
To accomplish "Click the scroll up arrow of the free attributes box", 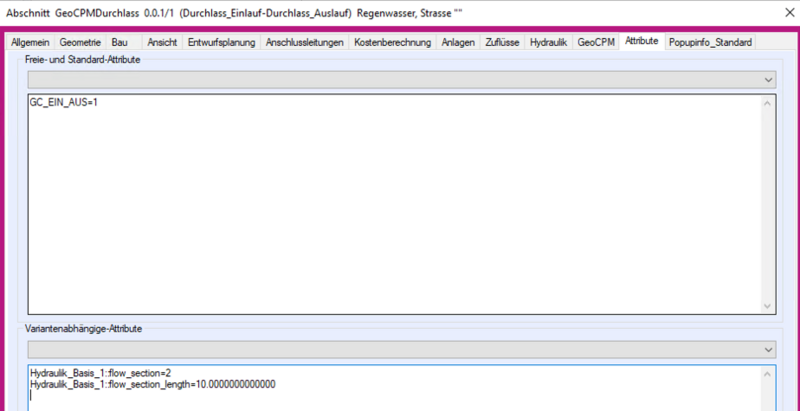I will [x=768, y=103].
